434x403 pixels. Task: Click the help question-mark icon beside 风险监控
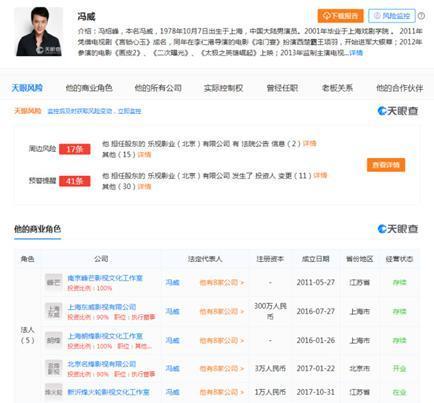coord(421,16)
